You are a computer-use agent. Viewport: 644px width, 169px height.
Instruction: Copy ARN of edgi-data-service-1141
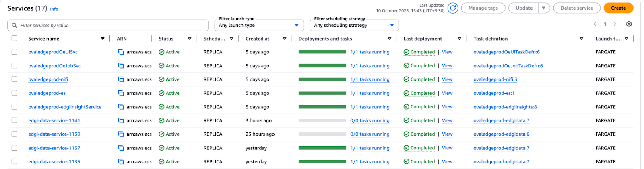(121, 120)
